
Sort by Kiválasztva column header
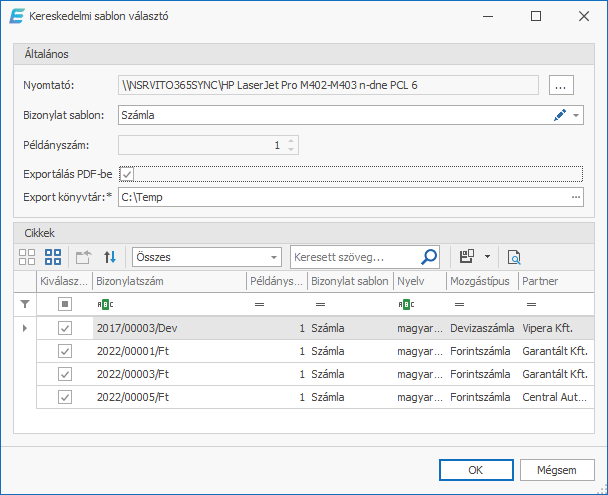tap(64, 281)
